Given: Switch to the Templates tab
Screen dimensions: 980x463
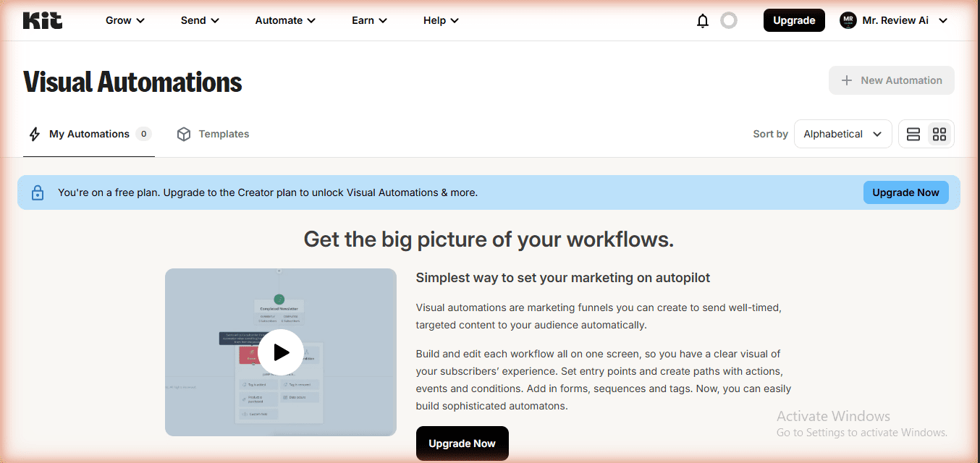Looking at the screenshot, I should 213,134.
